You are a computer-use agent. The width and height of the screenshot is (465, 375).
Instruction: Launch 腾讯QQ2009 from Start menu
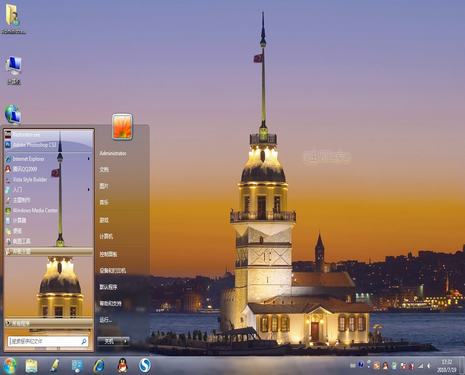[49, 169]
